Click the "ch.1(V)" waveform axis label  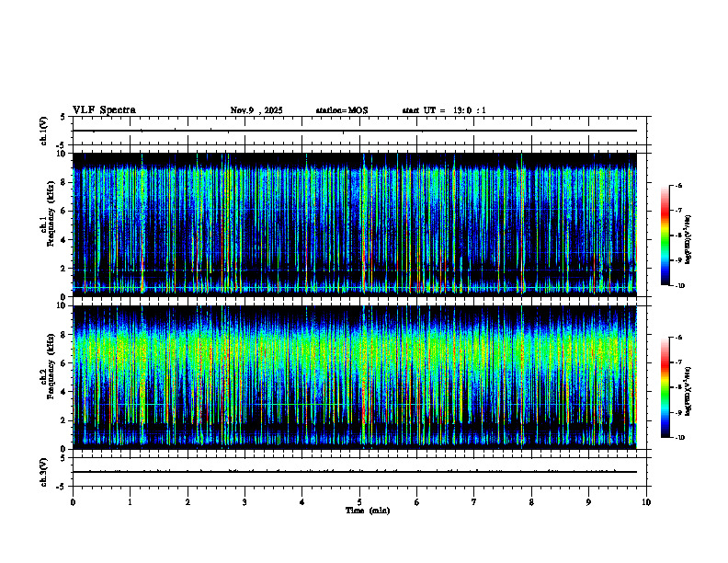click(44, 131)
